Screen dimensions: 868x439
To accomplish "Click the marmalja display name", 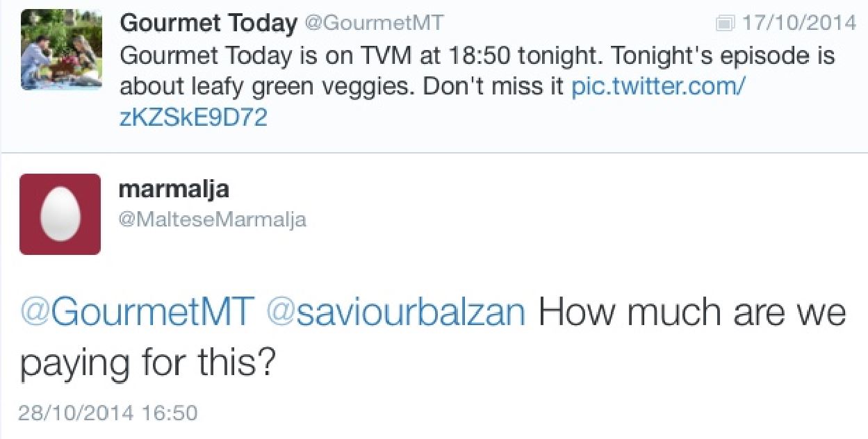I will pos(174,189).
